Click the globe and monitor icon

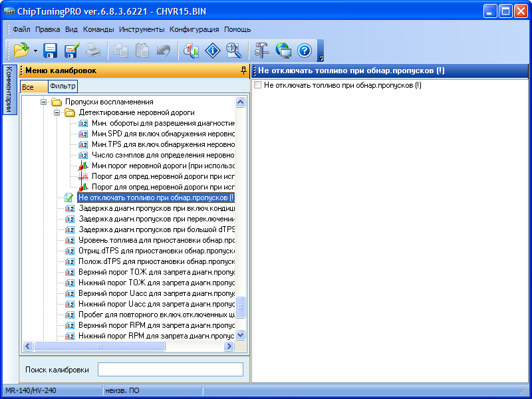point(283,51)
